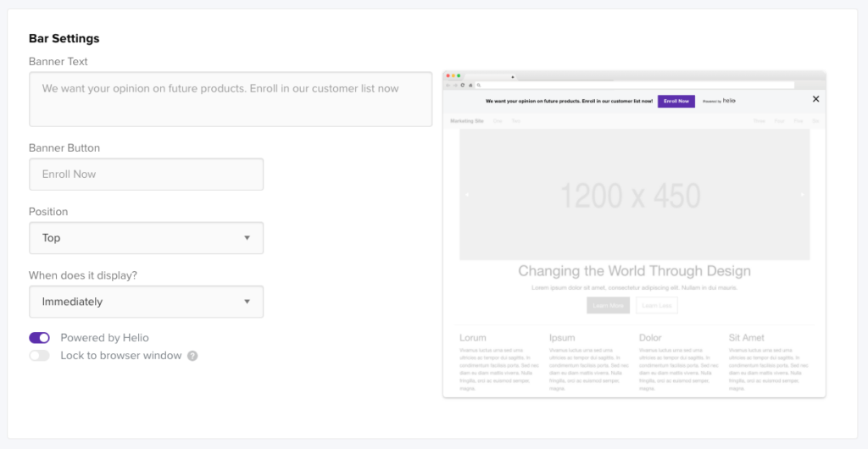Viewport: 868px width, 449px height.
Task: Focus the Banner Button input field
Action: click(x=146, y=175)
